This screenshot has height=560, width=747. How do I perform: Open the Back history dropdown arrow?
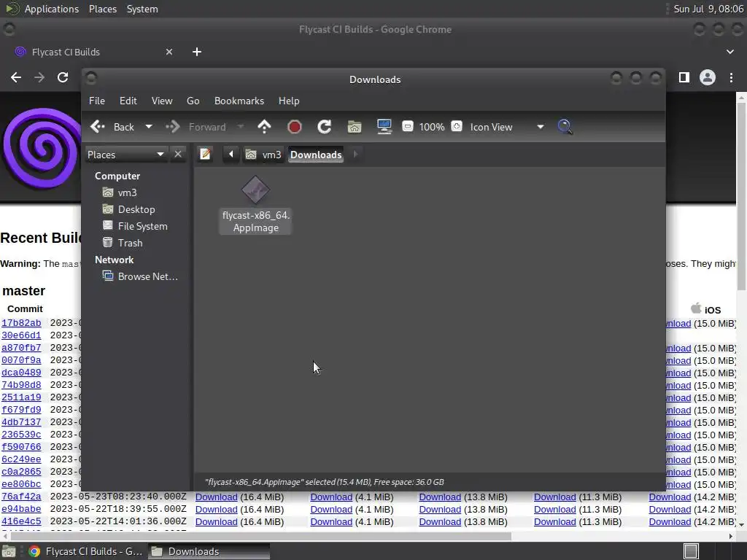[149, 127]
